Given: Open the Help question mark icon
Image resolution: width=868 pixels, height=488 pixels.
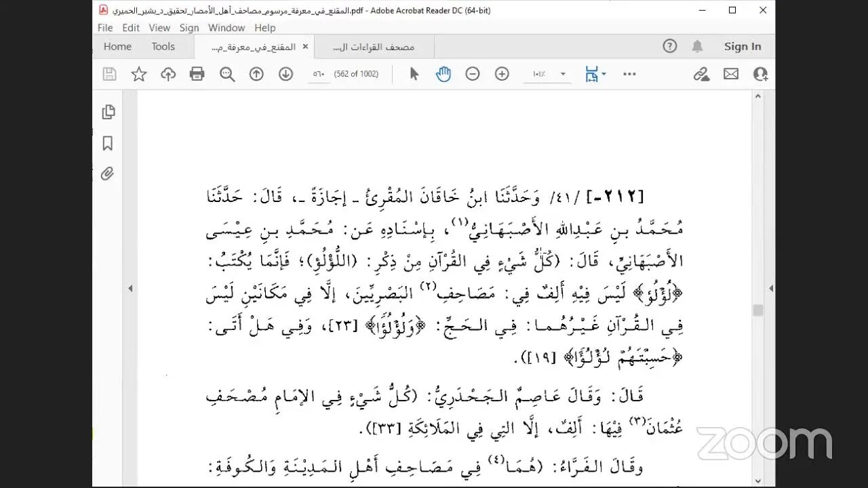Looking at the screenshot, I should coord(670,46).
